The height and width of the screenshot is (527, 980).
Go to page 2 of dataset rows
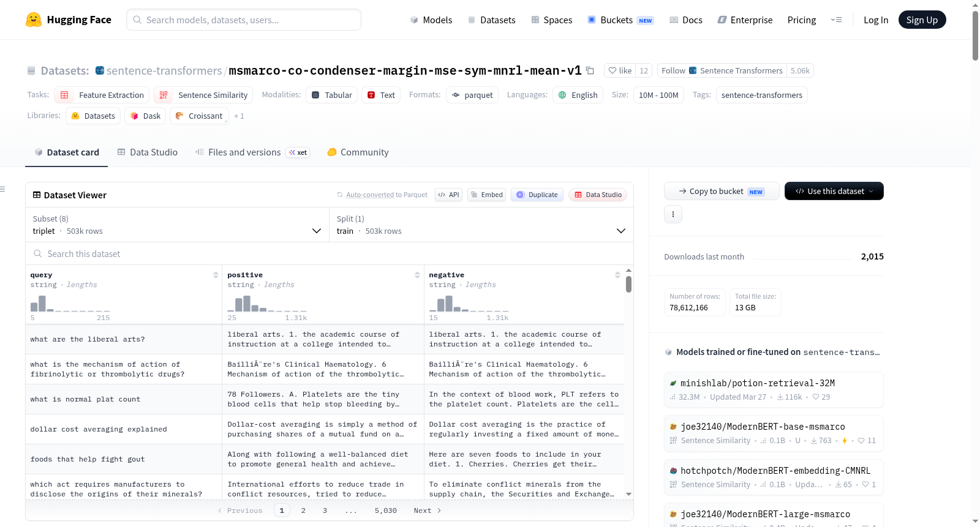pyautogui.click(x=303, y=510)
